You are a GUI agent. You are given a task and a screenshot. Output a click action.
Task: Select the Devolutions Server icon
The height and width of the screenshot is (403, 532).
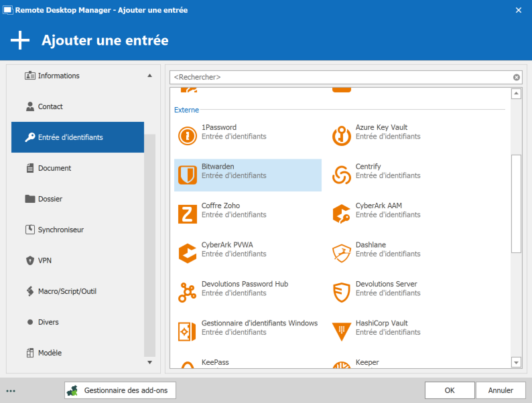click(x=341, y=293)
